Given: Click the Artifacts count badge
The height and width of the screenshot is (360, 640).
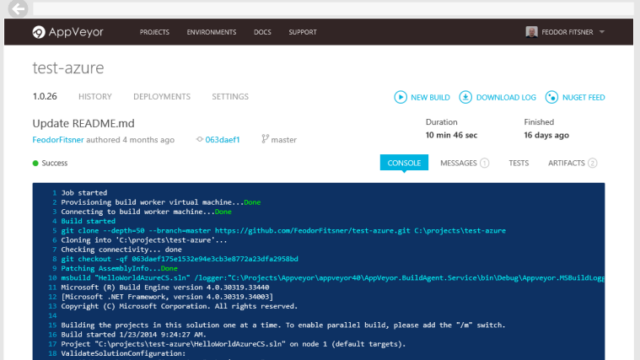Looking at the screenshot, I should (593, 163).
